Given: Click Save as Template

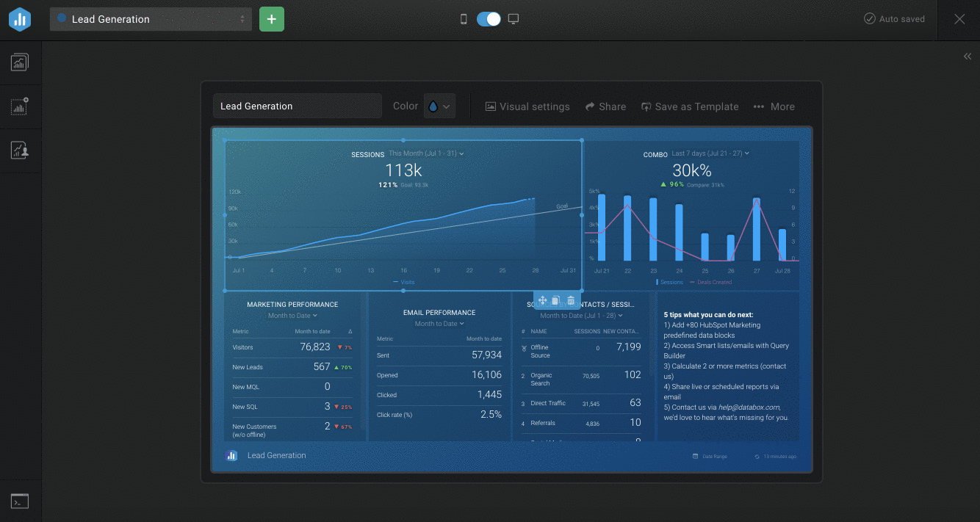Looking at the screenshot, I should pos(690,106).
